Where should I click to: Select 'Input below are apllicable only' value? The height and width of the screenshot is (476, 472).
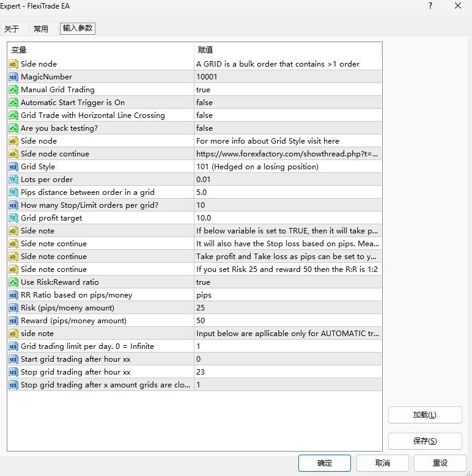tap(287, 333)
